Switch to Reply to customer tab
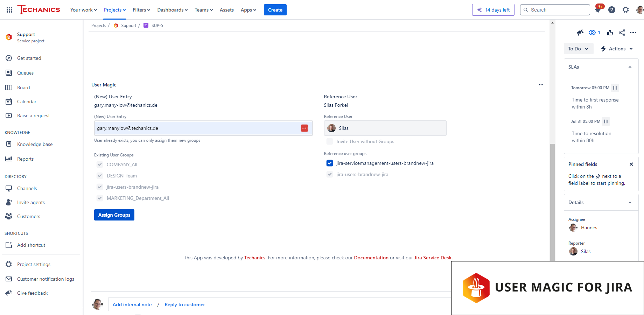 pos(185,304)
